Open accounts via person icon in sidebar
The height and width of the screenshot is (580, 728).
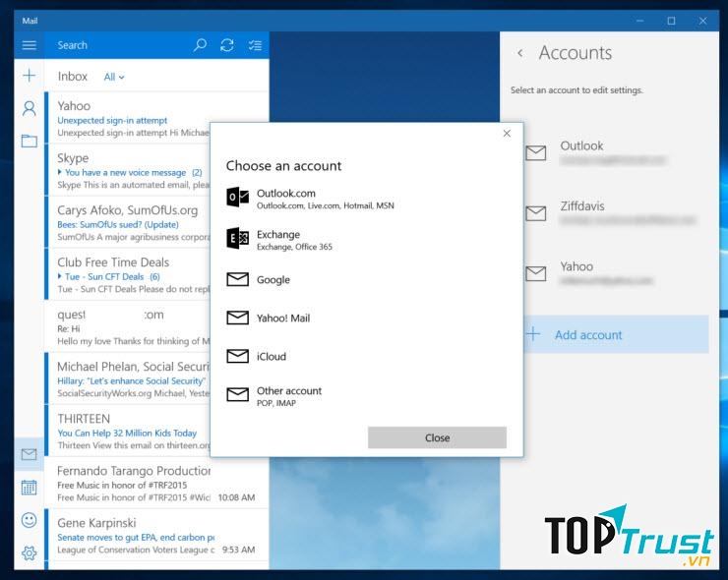tap(30, 108)
